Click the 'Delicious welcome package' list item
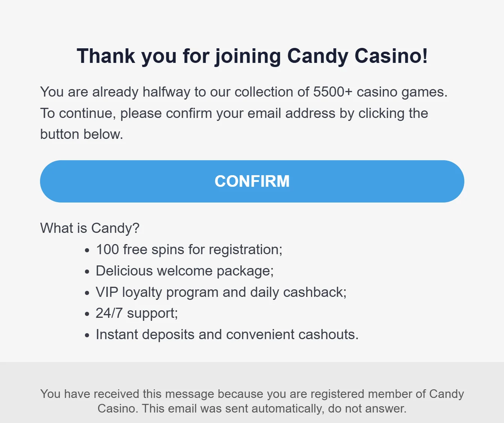 coord(184,270)
